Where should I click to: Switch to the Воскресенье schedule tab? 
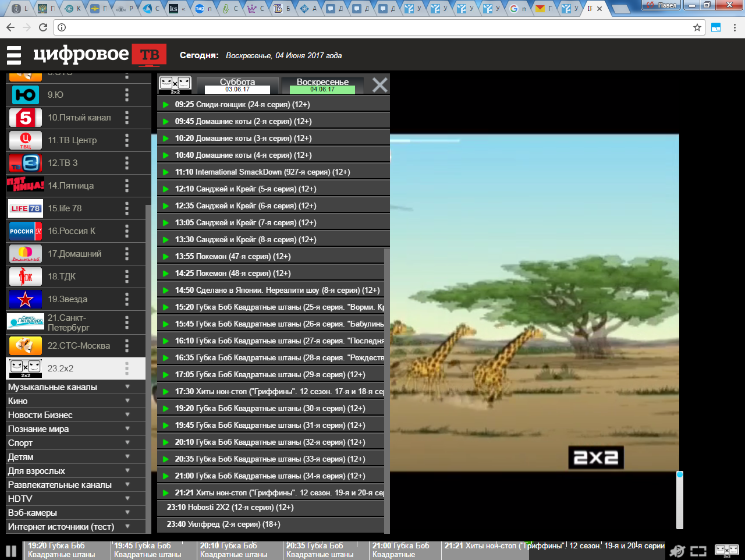pyautogui.click(x=322, y=85)
